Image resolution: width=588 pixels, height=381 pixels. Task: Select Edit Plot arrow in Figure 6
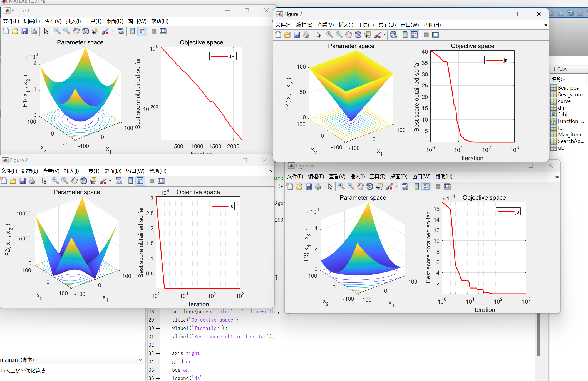click(x=330, y=187)
